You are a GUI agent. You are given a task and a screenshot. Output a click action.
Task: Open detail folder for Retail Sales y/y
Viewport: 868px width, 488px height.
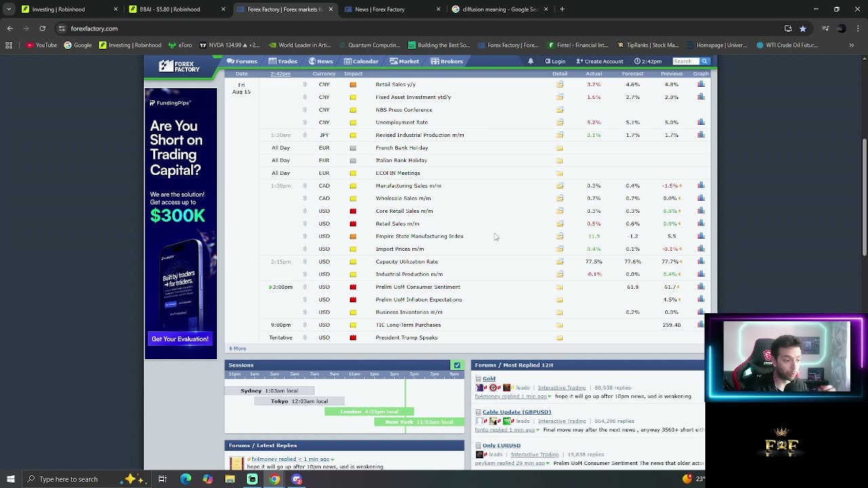click(559, 85)
